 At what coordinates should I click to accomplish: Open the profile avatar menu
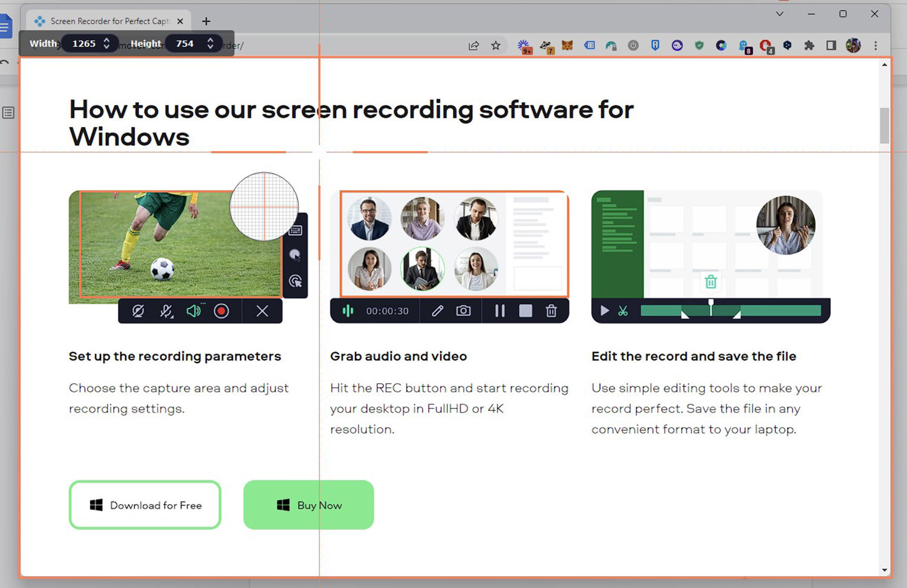pyautogui.click(x=853, y=45)
